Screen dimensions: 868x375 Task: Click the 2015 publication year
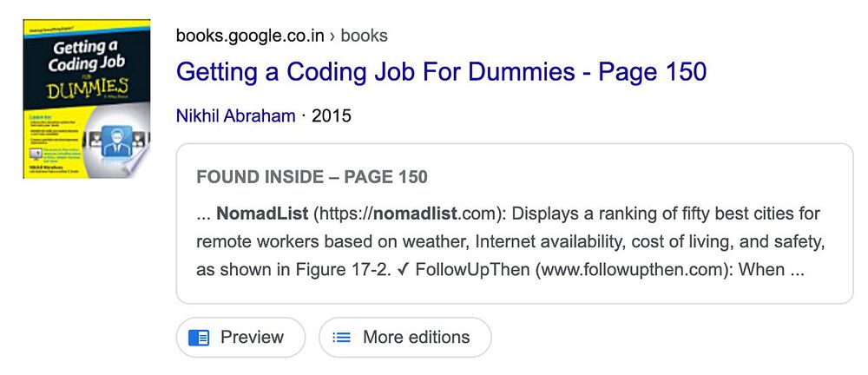coord(331,115)
